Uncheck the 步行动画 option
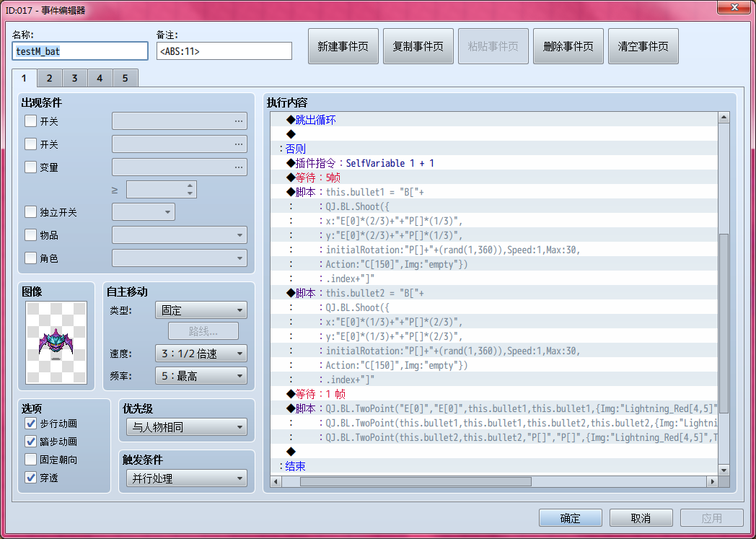 [x=30, y=424]
